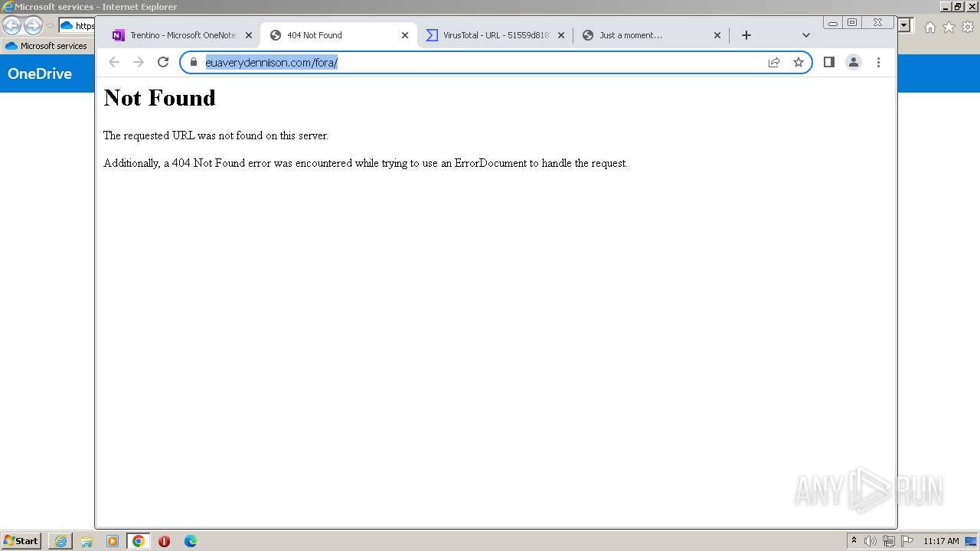Select the 404 Not Found tab
The image size is (980, 551).
pos(338,35)
